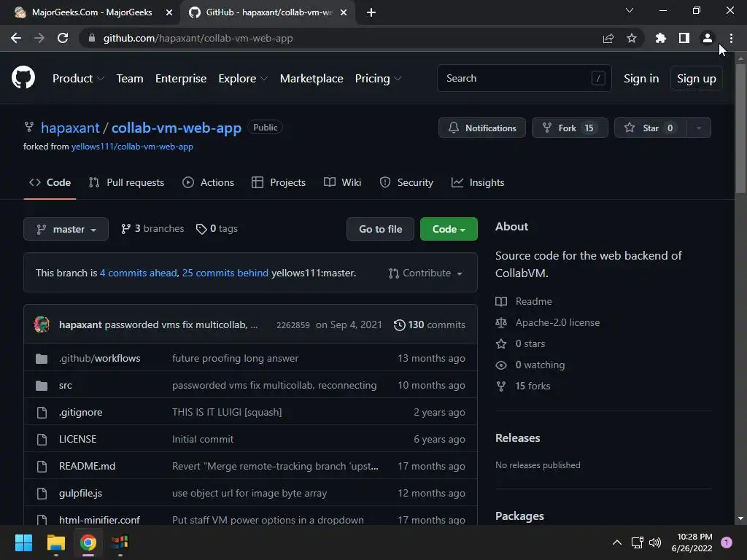Expand the Product menu
Image resolution: width=747 pixels, height=560 pixels.
78,79
